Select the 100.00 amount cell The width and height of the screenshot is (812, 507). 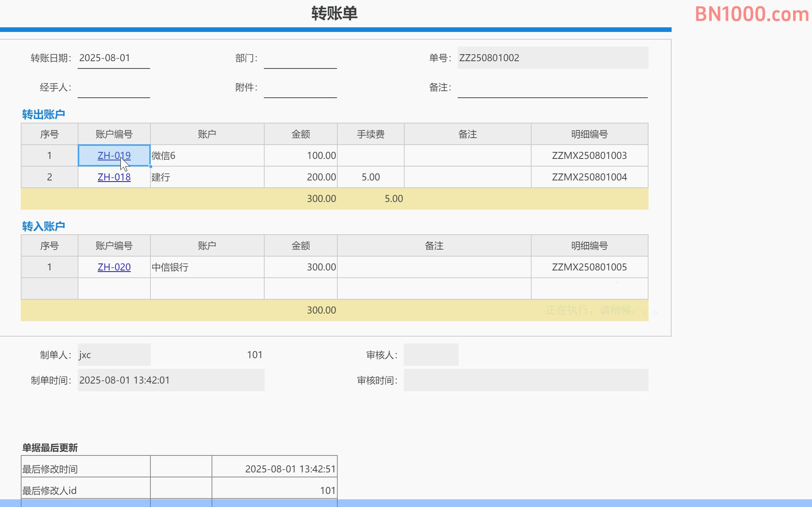[x=301, y=155]
